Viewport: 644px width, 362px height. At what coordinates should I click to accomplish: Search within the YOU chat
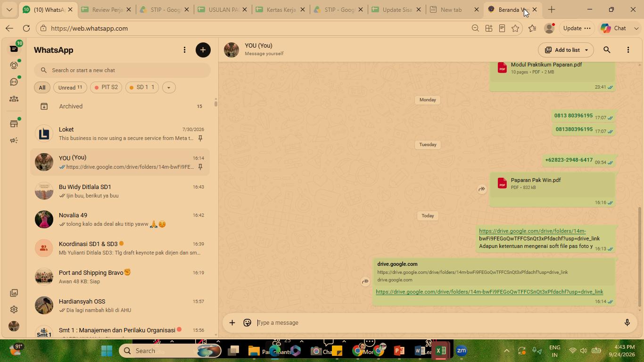607,50
